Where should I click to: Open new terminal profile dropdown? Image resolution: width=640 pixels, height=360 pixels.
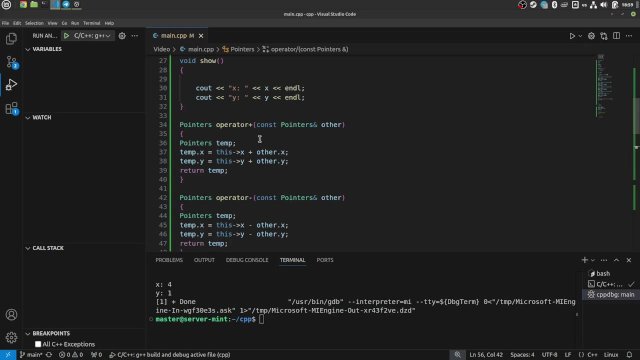pyautogui.click(x=593, y=260)
